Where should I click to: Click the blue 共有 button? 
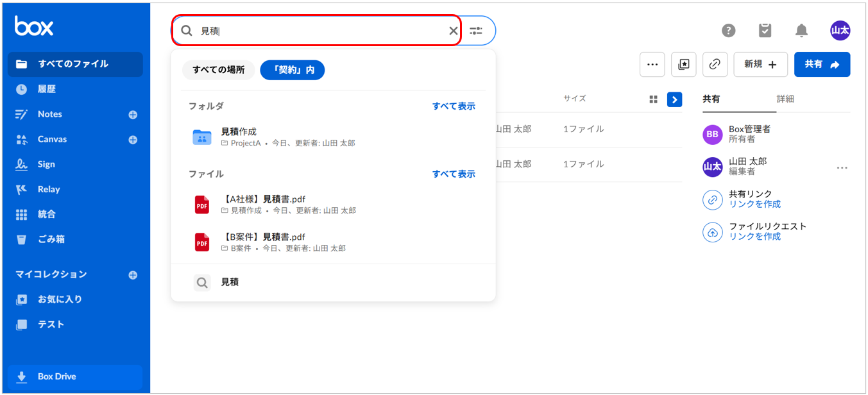tap(822, 65)
